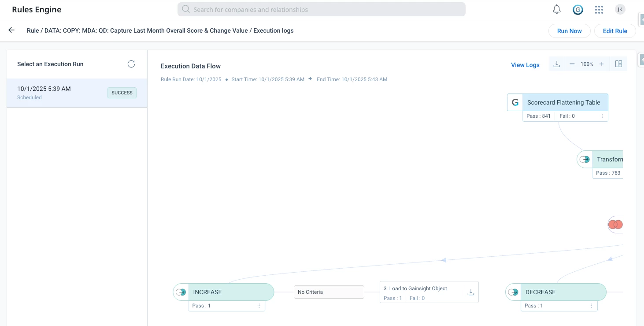The width and height of the screenshot is (644, 326).
Task: Click the Select an Execution Run heading
Action: [50, 64]
